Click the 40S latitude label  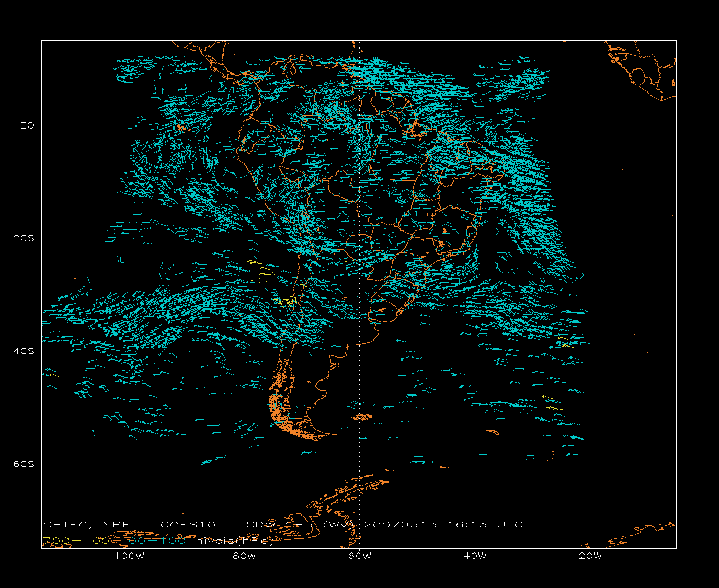24,351
